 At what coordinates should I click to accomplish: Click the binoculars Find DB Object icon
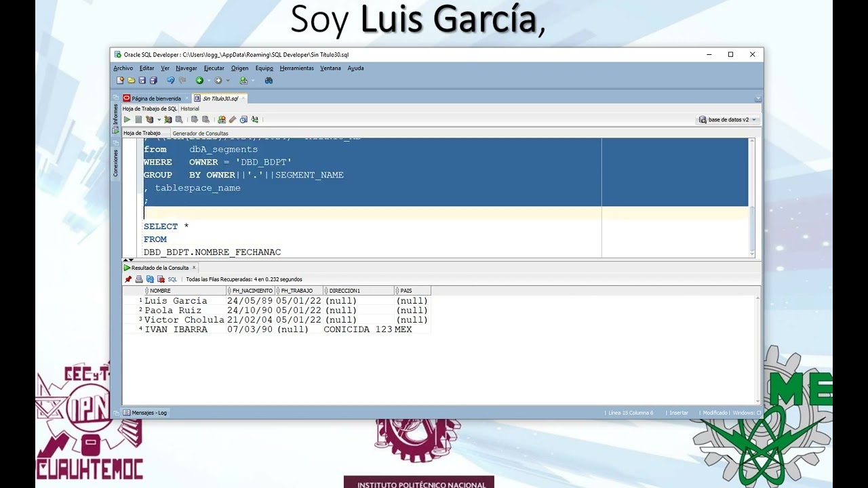coord(269,80)
